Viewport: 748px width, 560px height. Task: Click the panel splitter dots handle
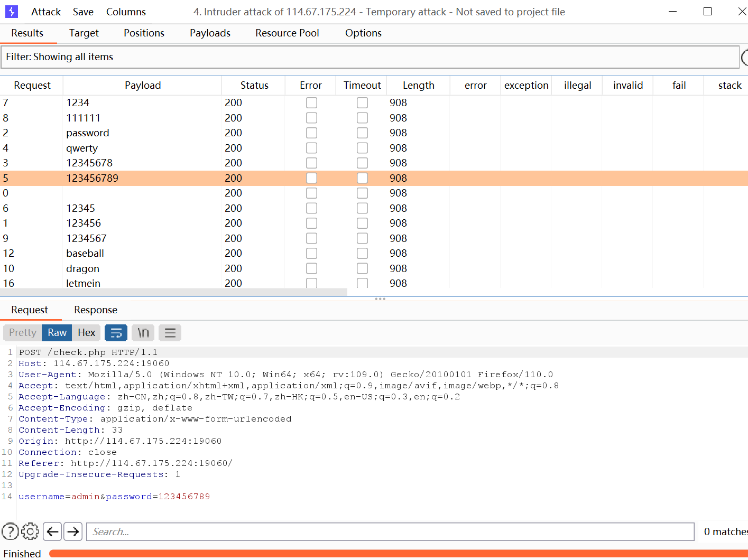(380, 299)
